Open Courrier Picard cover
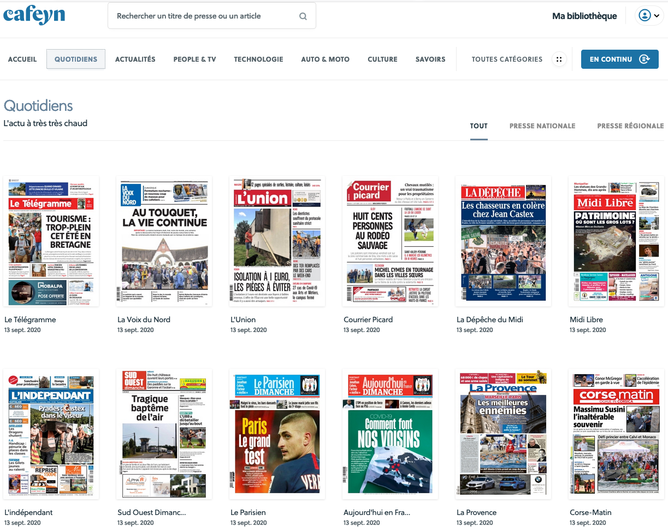 [x=391, y=242]
